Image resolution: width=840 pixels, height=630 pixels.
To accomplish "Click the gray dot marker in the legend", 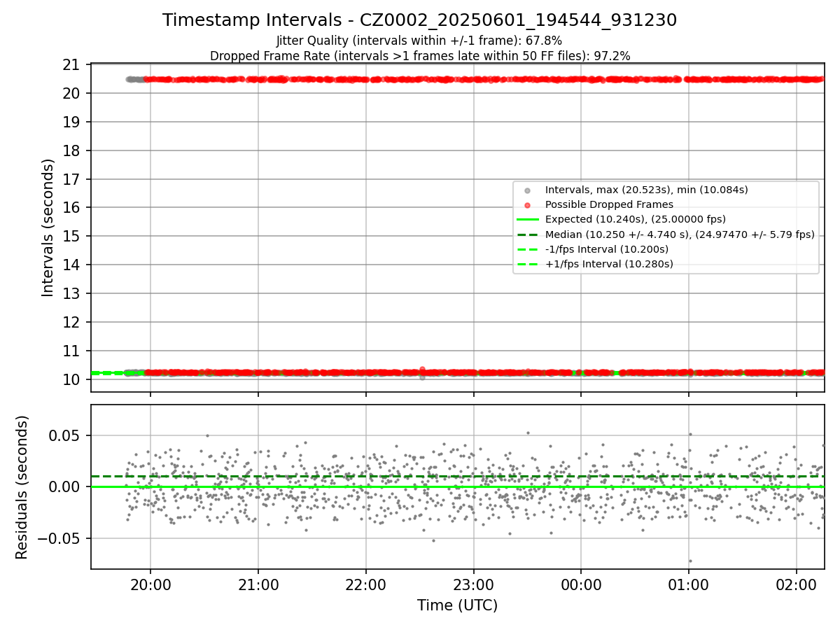I will click(527, 190).
